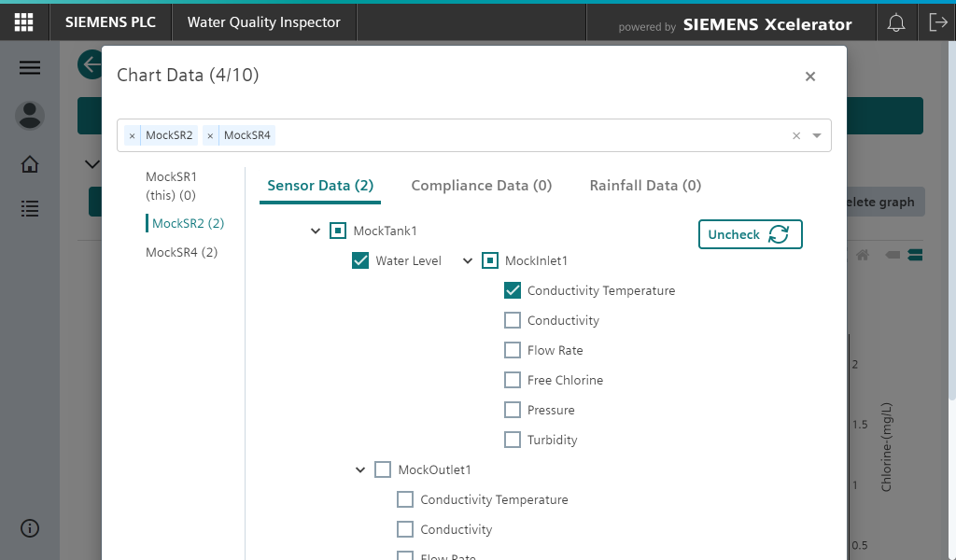This screenshot has width=956, height=560.
Task: Switch to the Compliance Data tab
Action: 481,185
